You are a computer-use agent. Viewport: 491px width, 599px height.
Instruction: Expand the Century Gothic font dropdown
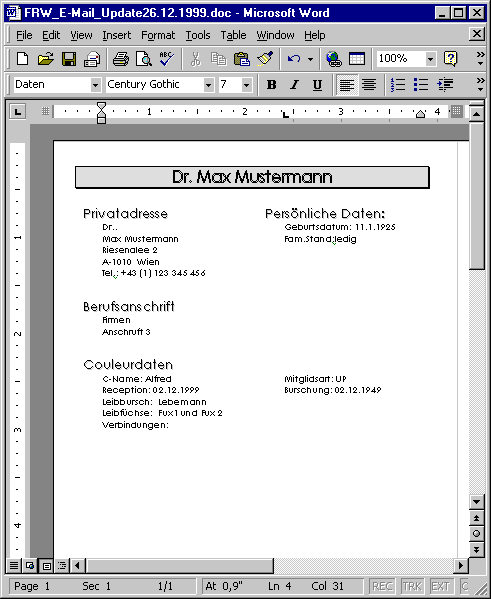pos(208,85)
